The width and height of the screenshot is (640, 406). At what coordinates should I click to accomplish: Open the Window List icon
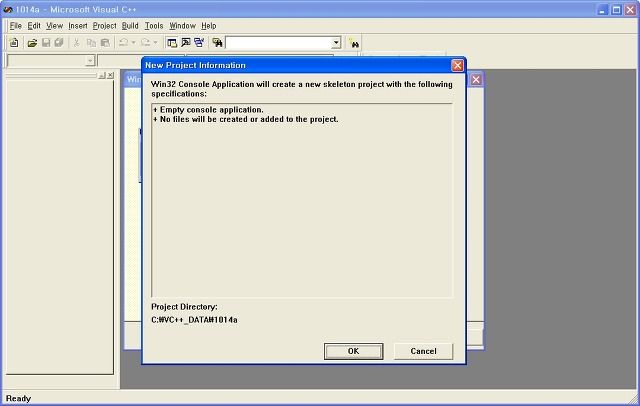[x=199, y=42]
